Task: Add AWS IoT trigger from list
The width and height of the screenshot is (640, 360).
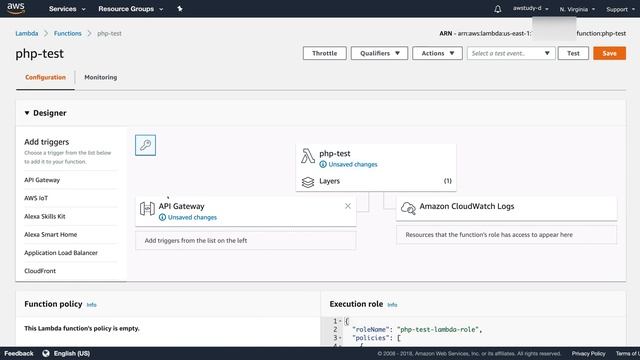Action: pyautogui.click(x=36, y=198)
